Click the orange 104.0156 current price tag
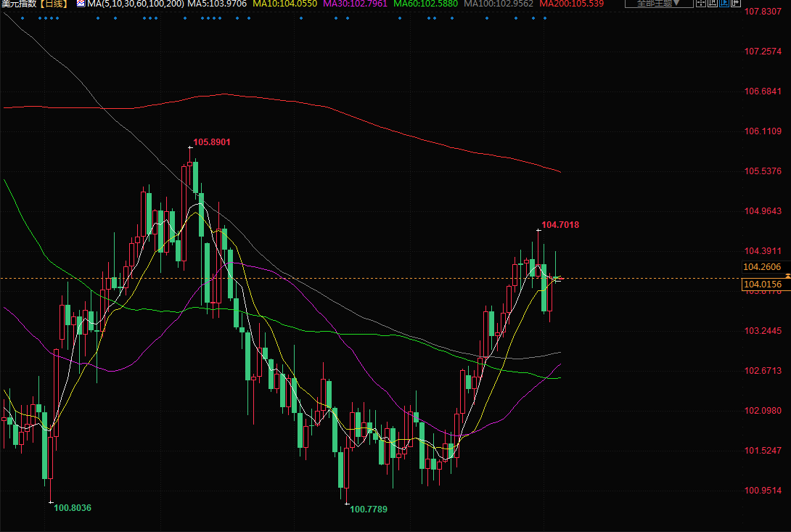 pyautogui.click(x=763, y=285)
